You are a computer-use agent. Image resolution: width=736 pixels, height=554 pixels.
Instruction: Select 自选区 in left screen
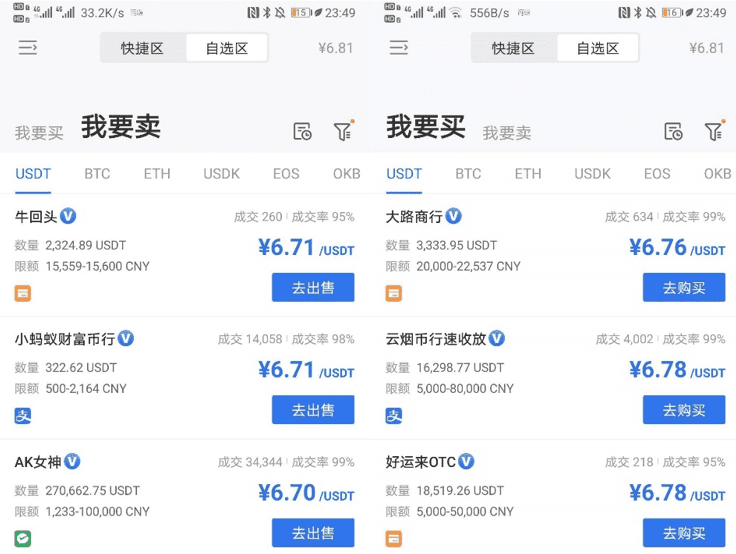(227, 48)
